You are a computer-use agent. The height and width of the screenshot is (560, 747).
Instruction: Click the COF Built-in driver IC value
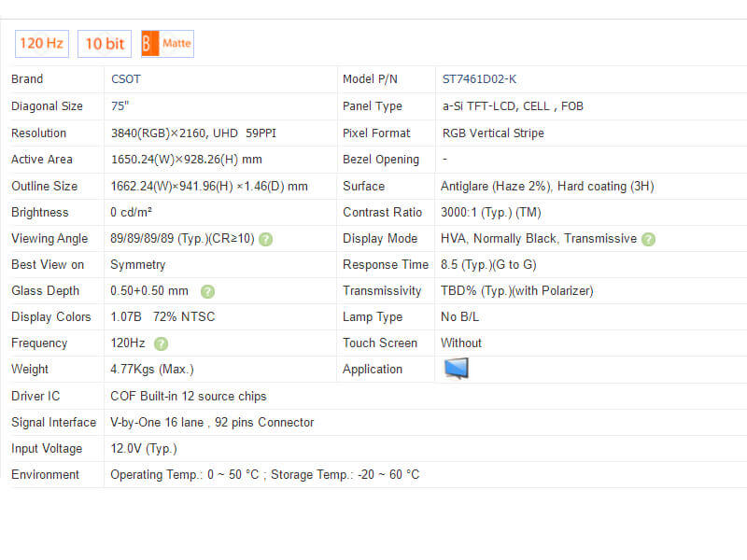point(189,397)
